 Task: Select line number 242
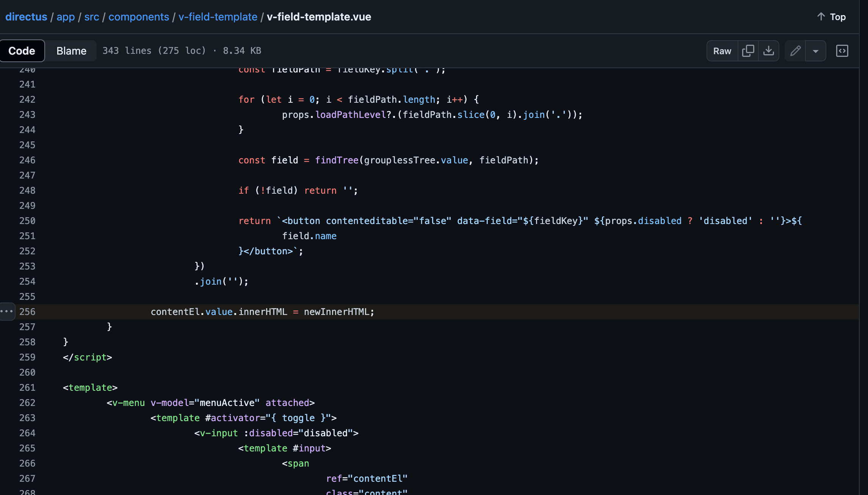click(27, 99)
